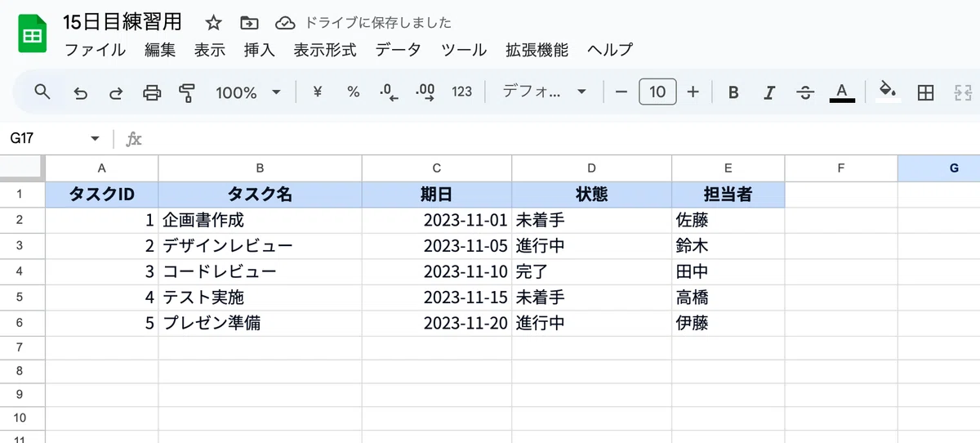Select the row 7 header

point(22,347)
